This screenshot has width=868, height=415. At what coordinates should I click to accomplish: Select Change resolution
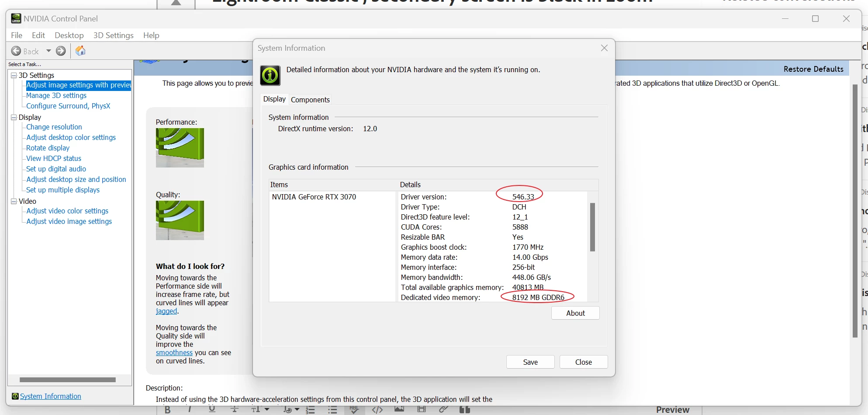(x=54, y=127)
